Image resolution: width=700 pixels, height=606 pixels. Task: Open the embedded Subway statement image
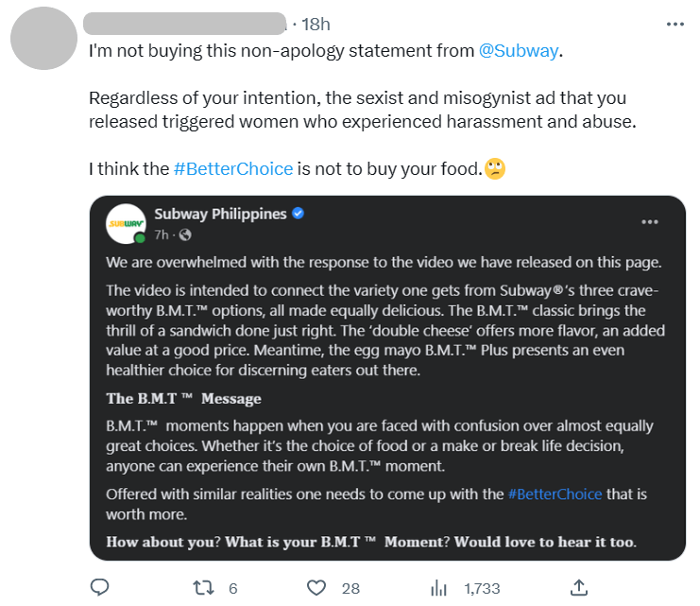[387, 378]
